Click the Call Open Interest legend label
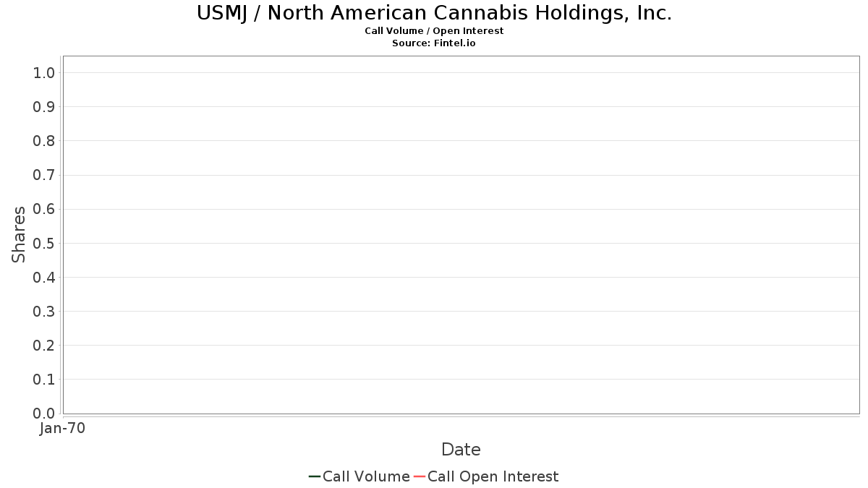The height and width of the screenshot is (488, 868). (493, 476)
